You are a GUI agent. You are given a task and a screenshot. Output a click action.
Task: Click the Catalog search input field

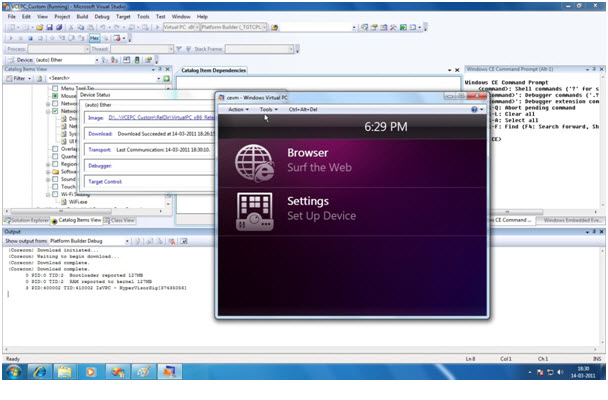(x=102, y=79)
